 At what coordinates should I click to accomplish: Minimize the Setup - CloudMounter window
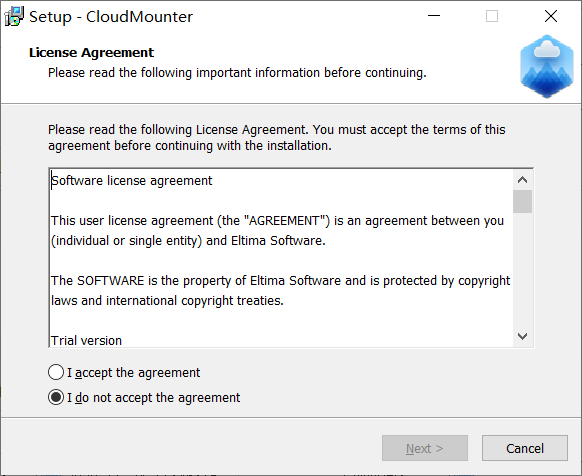pos(434,16)
